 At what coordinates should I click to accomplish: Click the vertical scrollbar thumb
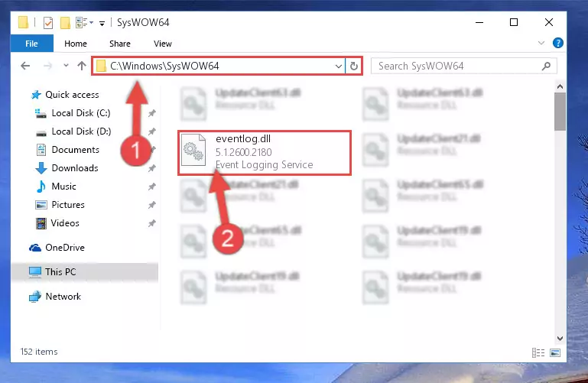[x=560, y=112]
